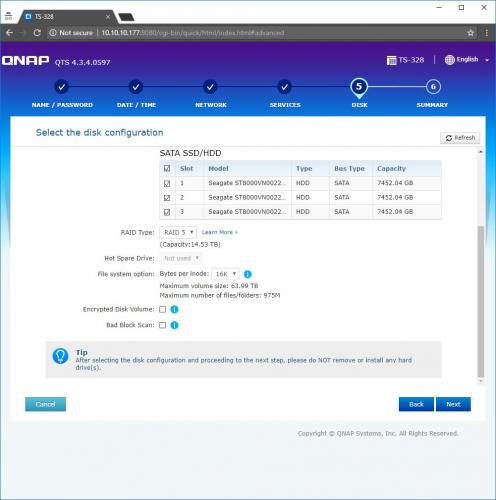Click the Bytes per inode info icon
Image resolution: width=496 pixels, height=500 pixels.
coord(247,274)
